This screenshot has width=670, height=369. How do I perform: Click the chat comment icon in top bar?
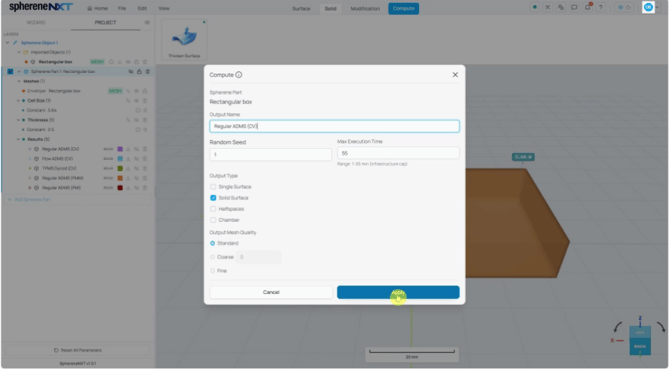click(x=574, y=8)
